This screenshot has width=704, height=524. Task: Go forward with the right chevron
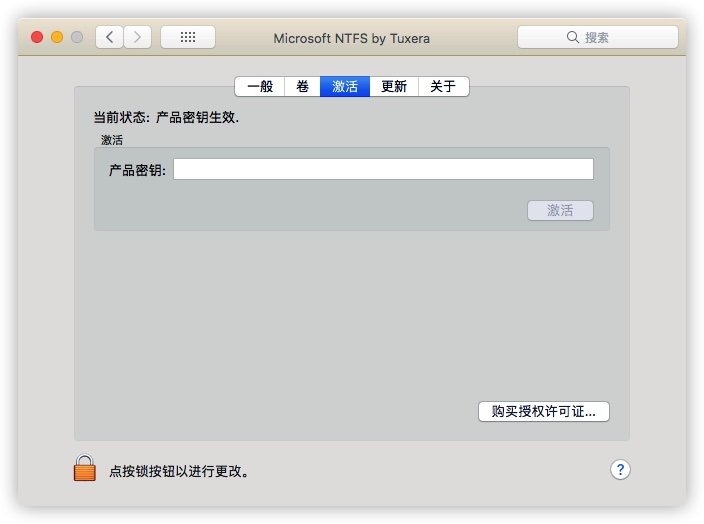137,37
